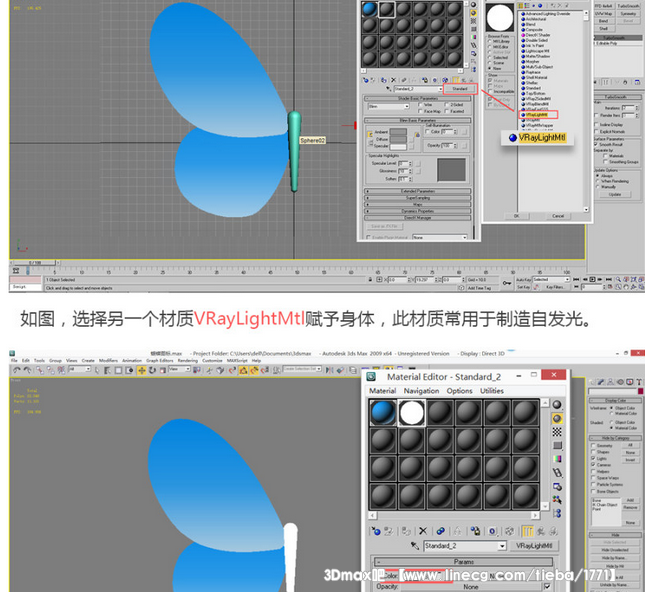Click the Select Object arrow tool

(x=97, y=370)
